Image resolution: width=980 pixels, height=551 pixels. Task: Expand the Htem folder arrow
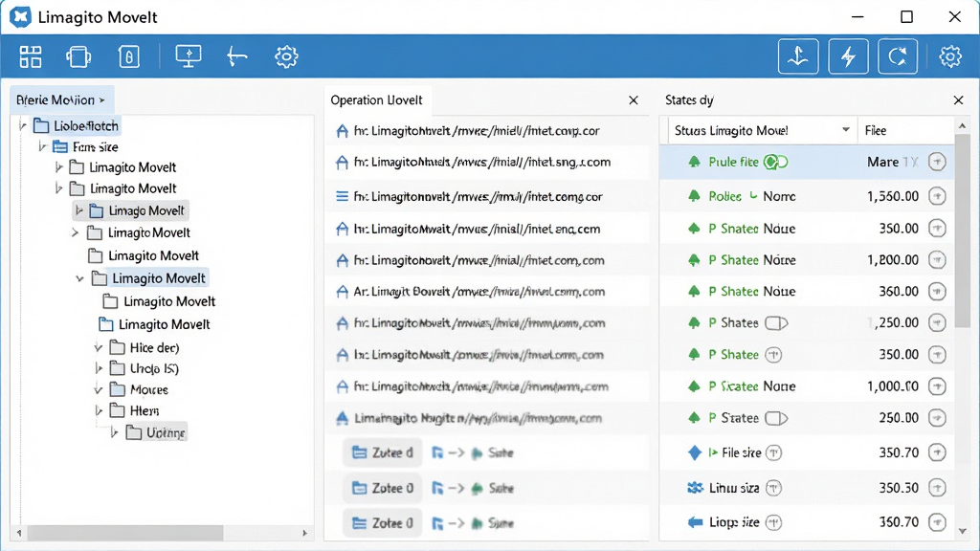[99, 410]
